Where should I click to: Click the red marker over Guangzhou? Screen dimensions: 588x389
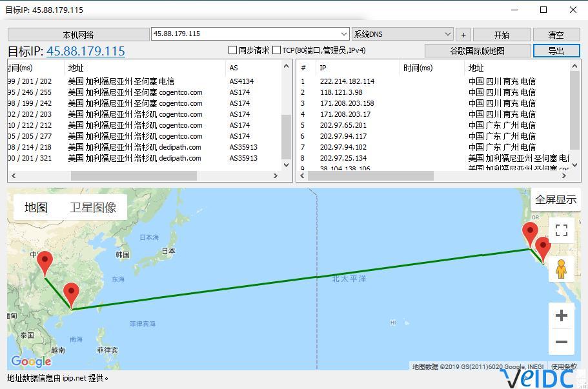(x=71, y=295)
